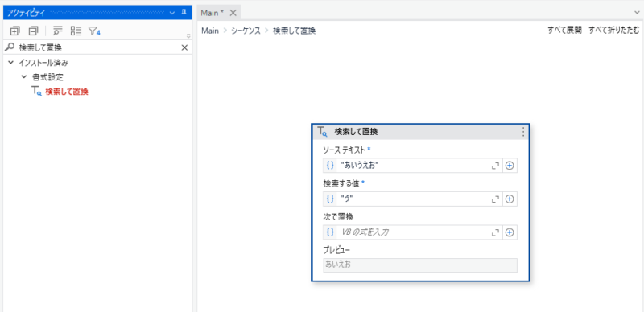The height and width of the screenshot is (312, 644).
Task: Click plus button next to ソース テキスト
Action: tap(510, 166)
